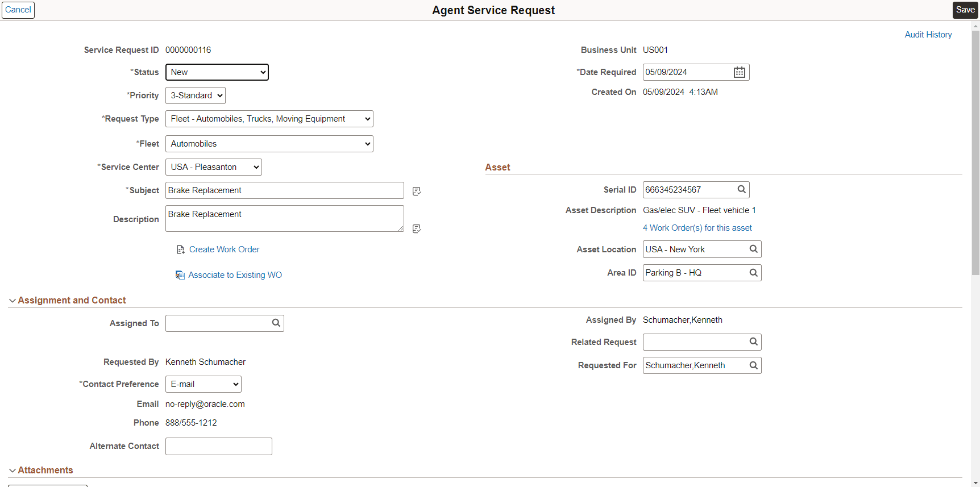
Task: Open Requested For lookup magnifier
Action: (x=753, y=365)
